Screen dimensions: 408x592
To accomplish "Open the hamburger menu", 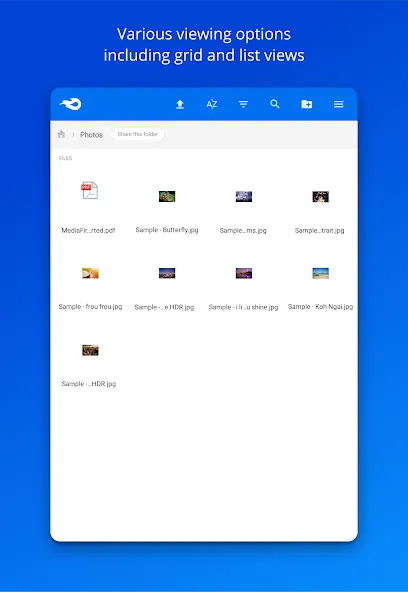I will pyautogui.click(x=339, y=104).
